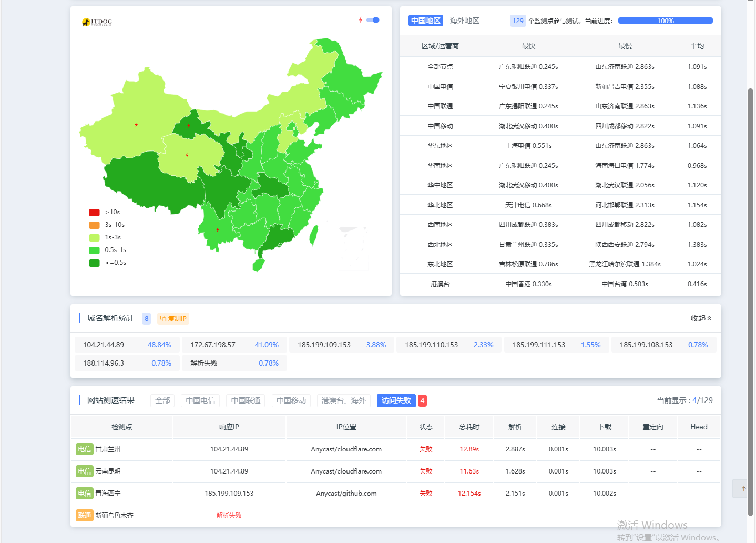Click the lightning marker on Qinghai region

[187, 155]
